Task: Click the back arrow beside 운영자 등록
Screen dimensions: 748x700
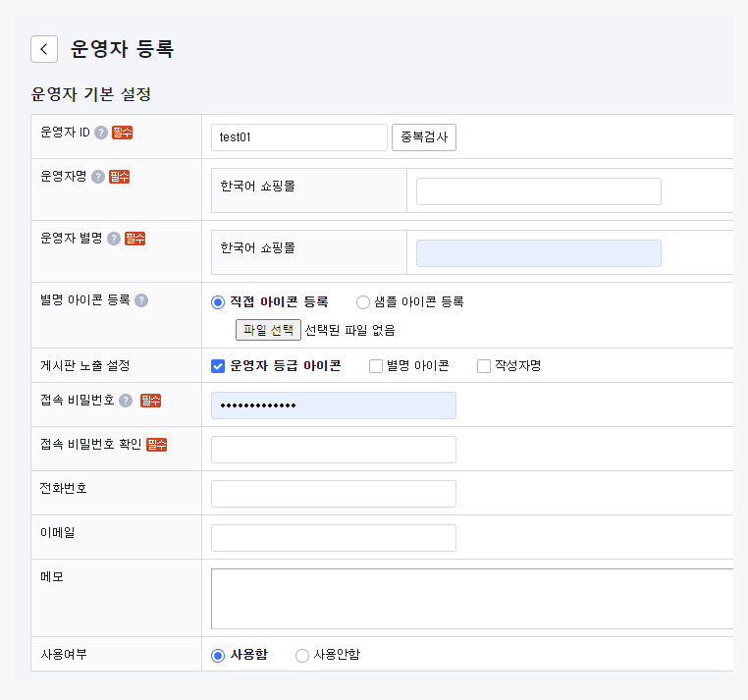Action: pyautogui.click(x=44, y=49)
